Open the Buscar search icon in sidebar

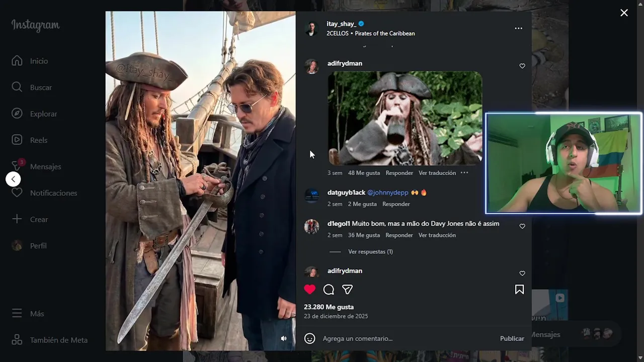[17, 87]
